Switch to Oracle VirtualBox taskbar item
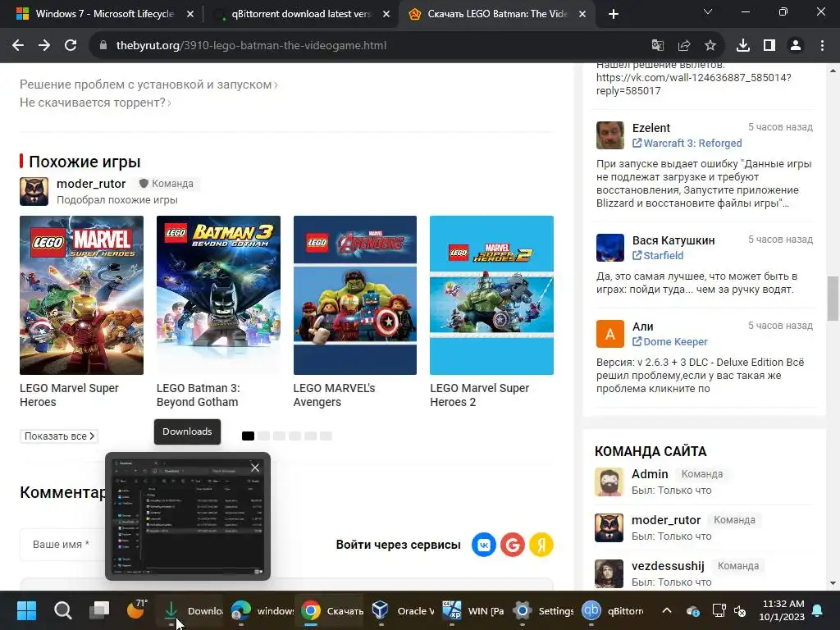The image size is (840, 630). 402,610
